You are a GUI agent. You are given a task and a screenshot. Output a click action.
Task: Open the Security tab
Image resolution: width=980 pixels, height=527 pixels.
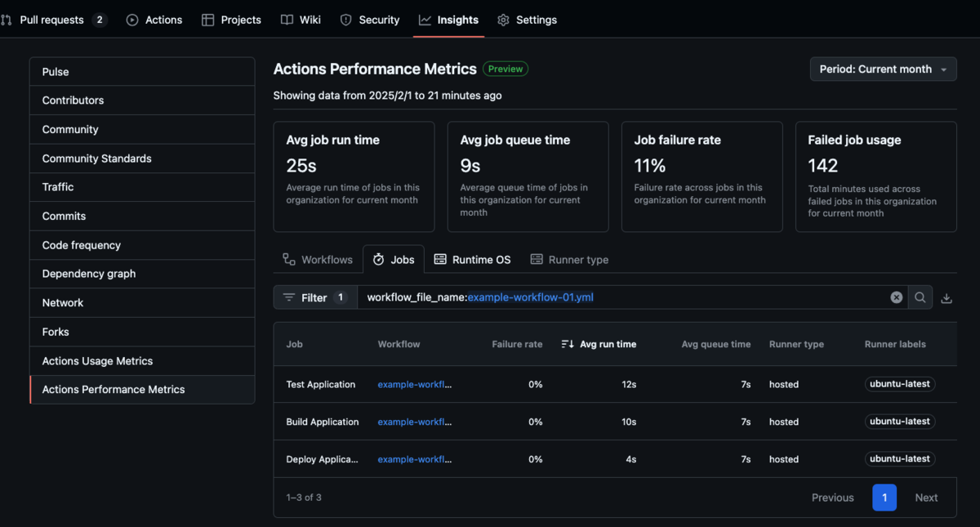pos(370,20)
